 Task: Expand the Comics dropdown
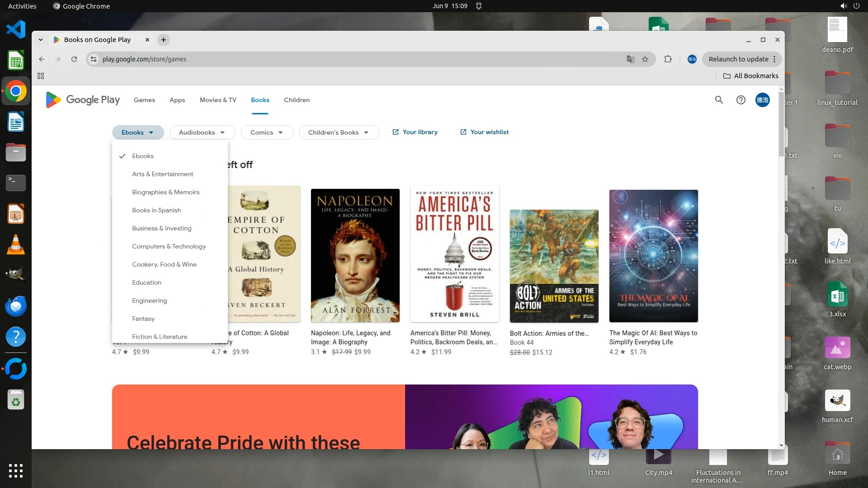(x=267, y=132)
